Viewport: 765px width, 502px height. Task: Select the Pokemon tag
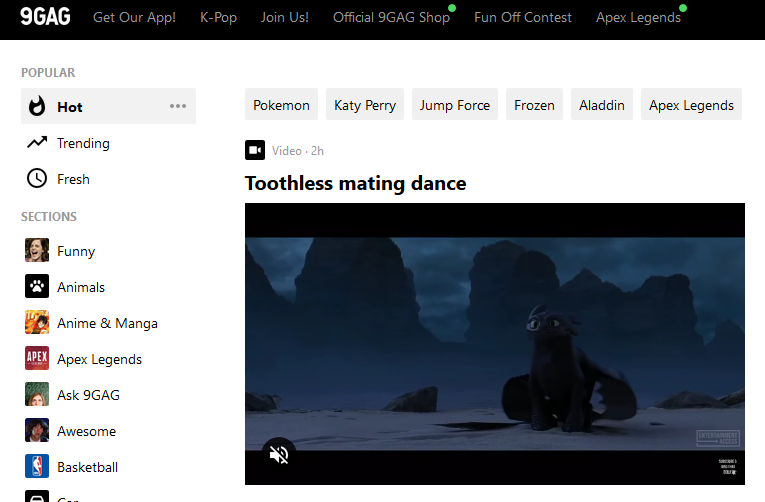tap(281, 105)
